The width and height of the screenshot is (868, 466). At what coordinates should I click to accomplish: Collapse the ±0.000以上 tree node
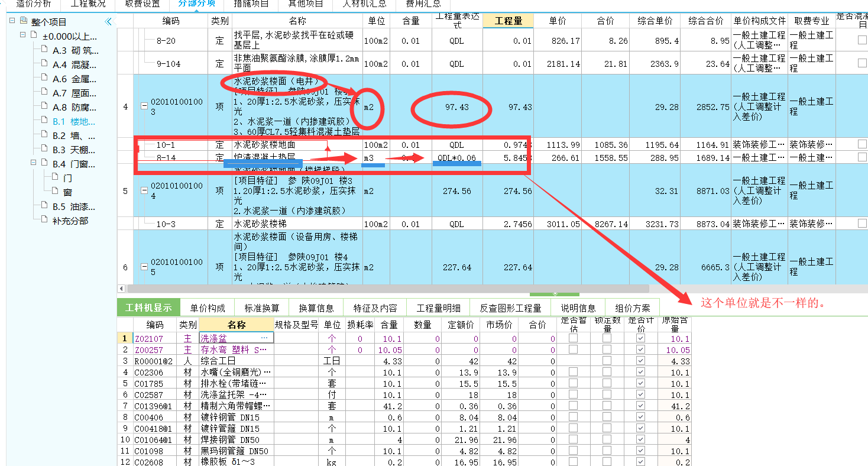click(x=22, y=35)
